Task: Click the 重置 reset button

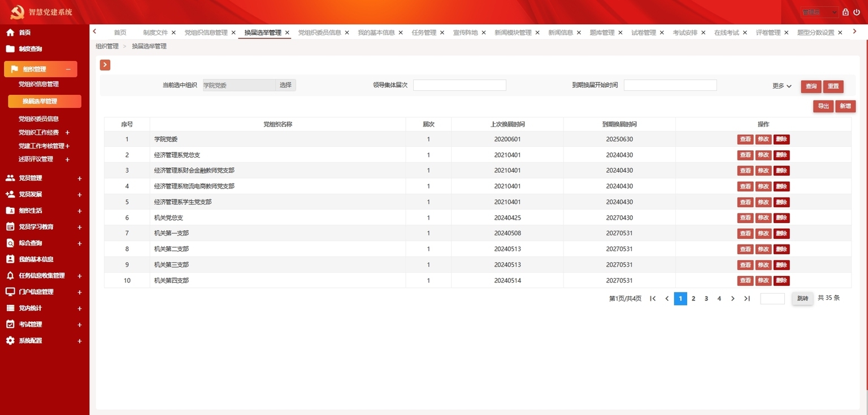Action: (833, 86)
